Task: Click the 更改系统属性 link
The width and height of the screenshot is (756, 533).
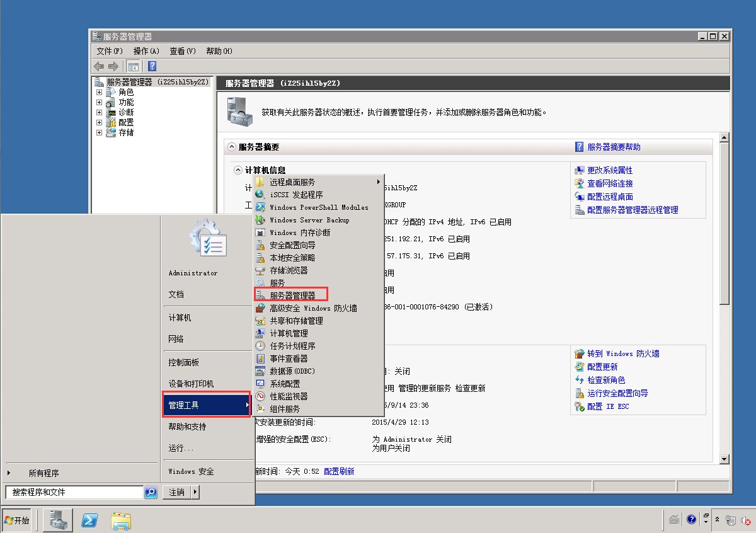Action: (x=609, y=170)
